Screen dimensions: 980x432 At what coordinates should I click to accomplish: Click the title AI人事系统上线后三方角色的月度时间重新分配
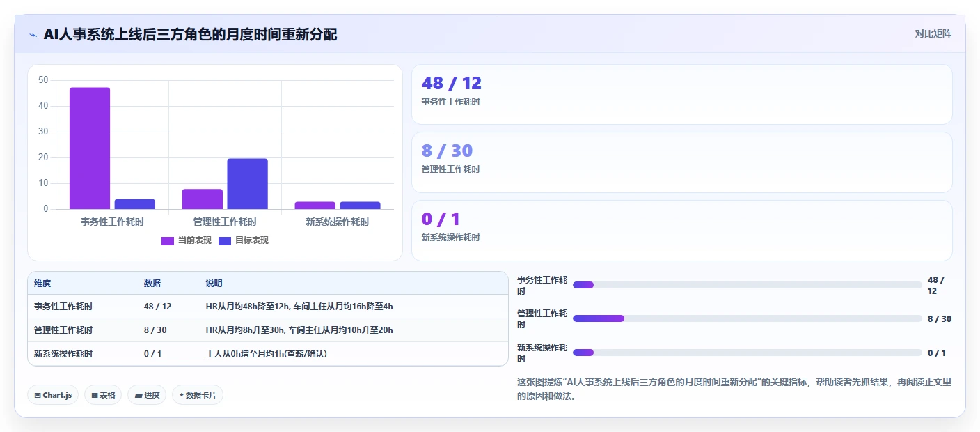190,34
